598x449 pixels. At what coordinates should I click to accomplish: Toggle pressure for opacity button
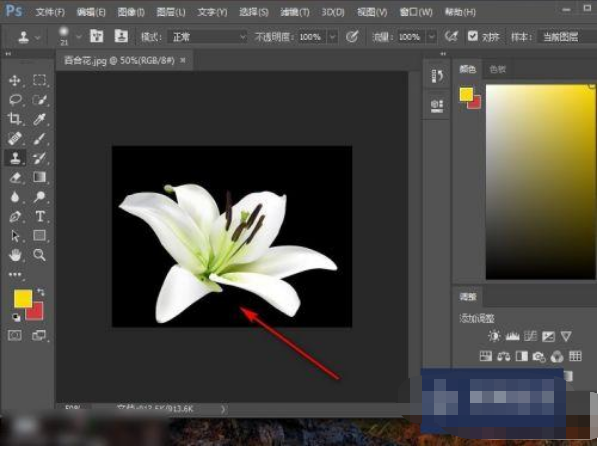coord(352,37)
